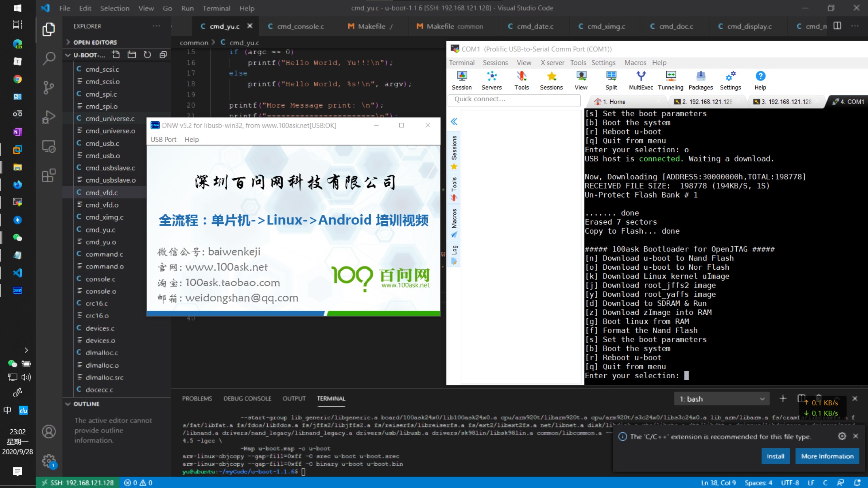Open the Explorer view in VS Code activity bar
The image size is (868, 488).
tap(49, 30)
